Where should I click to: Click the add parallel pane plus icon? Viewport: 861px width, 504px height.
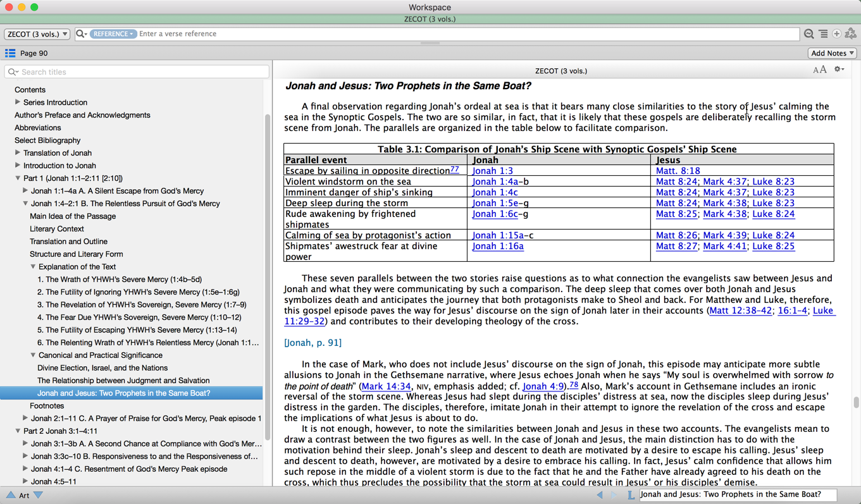pyautogui.click(x=836, y=34)
